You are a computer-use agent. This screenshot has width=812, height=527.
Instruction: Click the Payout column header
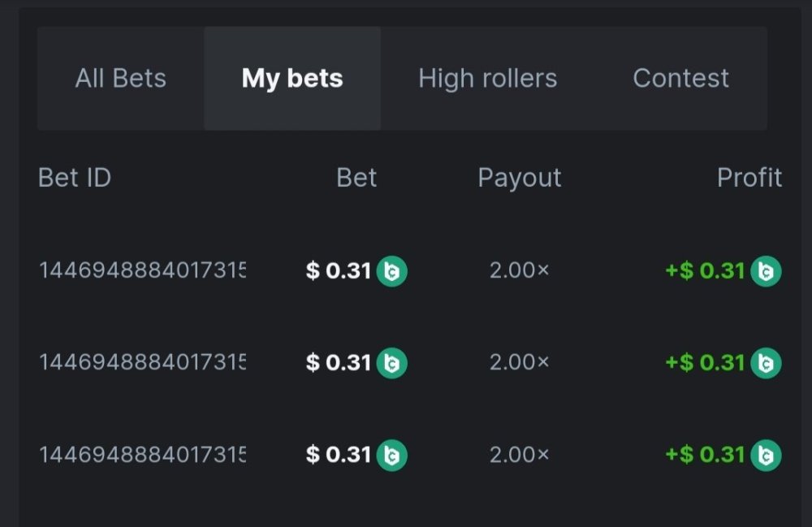(x=519, y=178)
